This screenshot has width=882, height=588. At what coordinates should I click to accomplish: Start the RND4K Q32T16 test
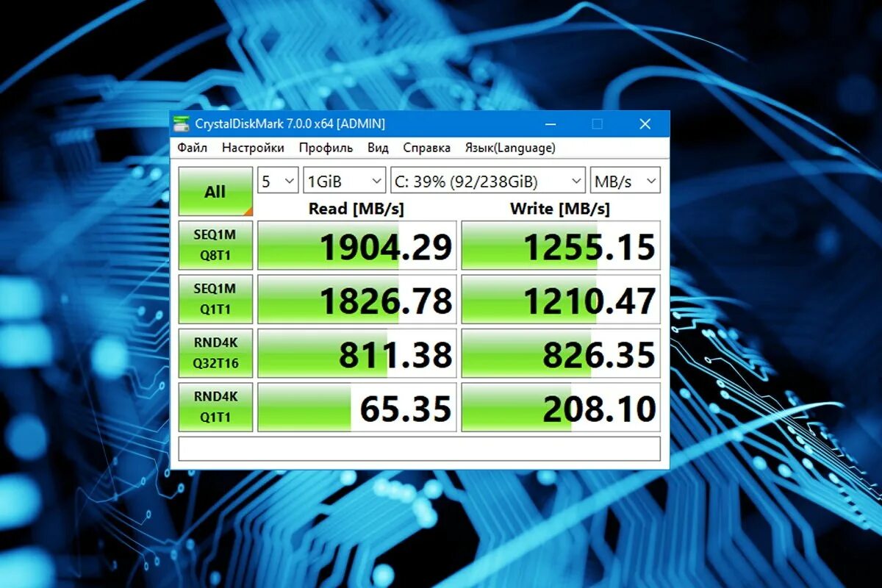215,353
